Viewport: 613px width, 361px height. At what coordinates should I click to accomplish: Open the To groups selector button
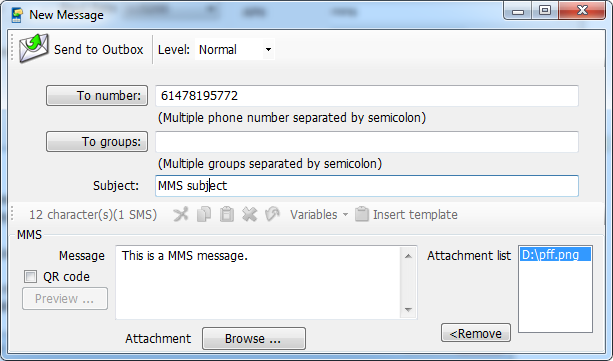pos(97,142)
